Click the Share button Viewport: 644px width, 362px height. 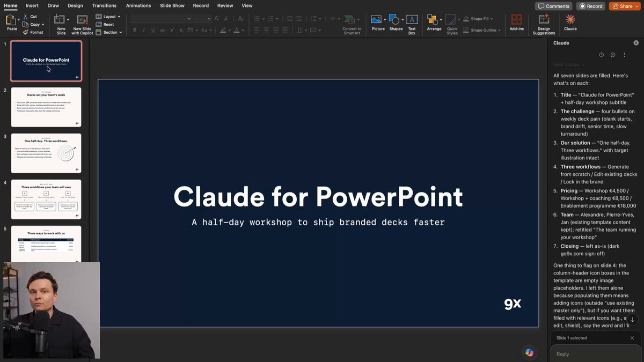click(x=624, y=6)
